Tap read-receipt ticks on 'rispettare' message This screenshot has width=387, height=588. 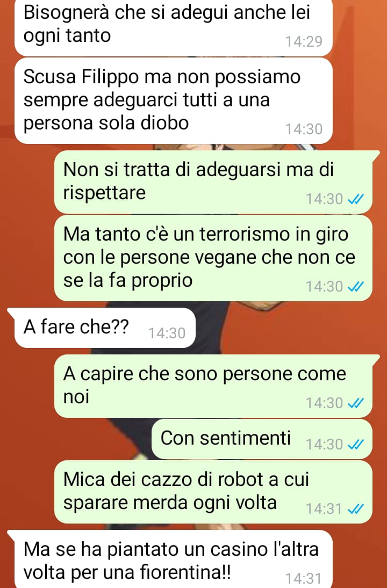[x=355, y=199]
